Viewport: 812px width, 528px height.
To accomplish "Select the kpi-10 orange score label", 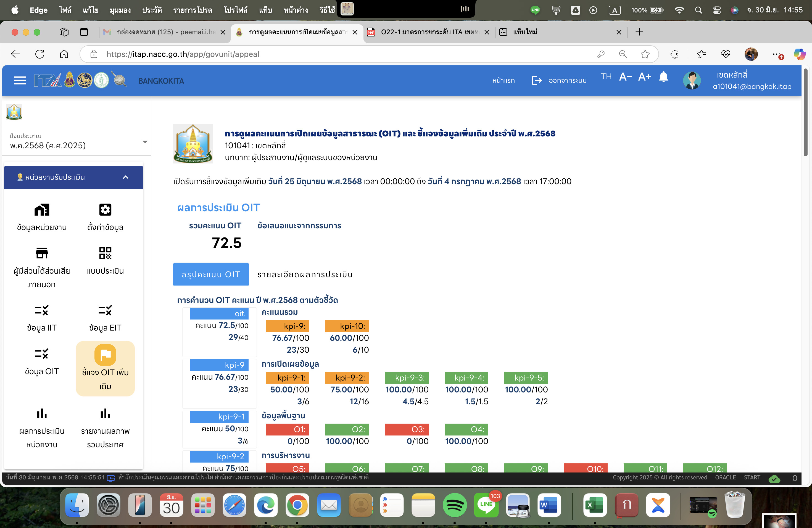I will (347, 326).
